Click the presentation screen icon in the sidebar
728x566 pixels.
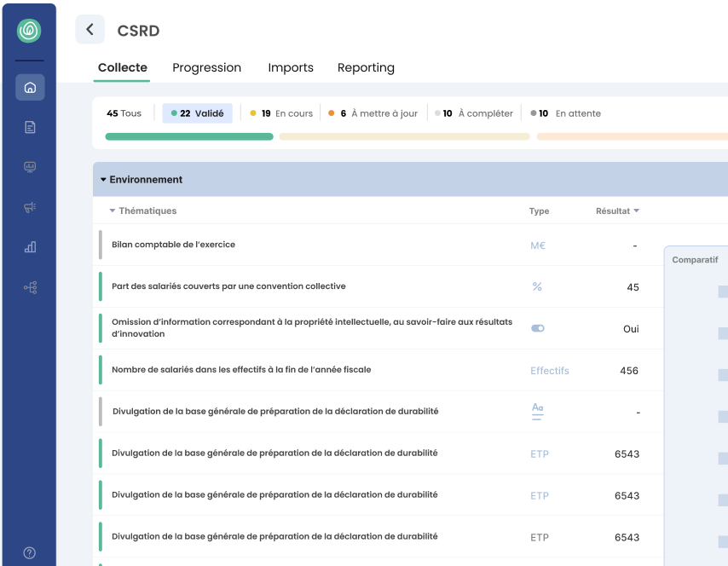pyautogui.click(x=30, y=167)
